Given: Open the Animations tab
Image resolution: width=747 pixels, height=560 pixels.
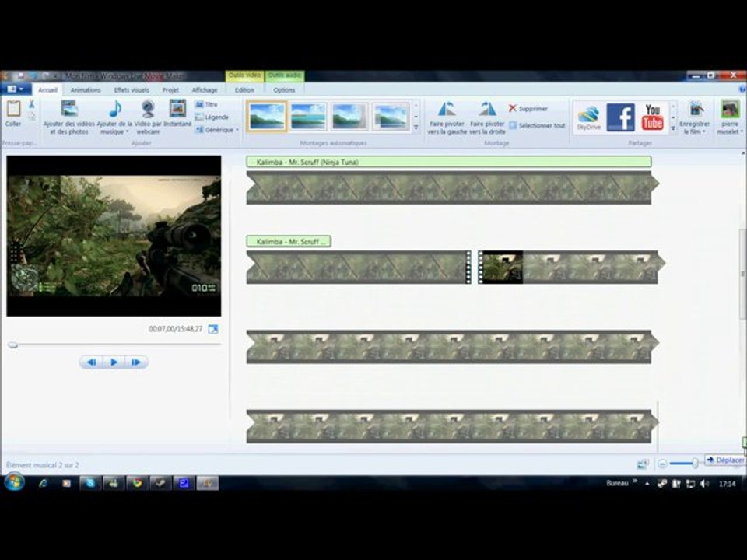Looking at the screenshot, I should [x=86, y=90].
